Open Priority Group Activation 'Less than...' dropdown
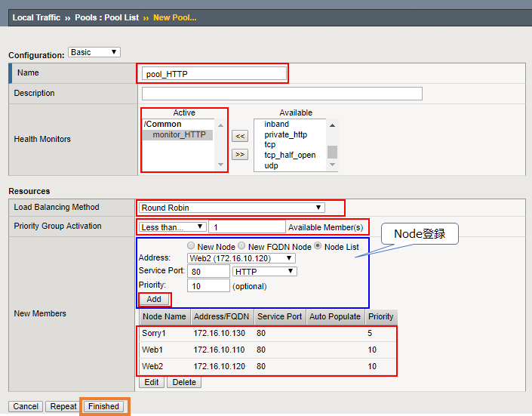This screenshot has height=416, width=532. (x=172, y=226)
